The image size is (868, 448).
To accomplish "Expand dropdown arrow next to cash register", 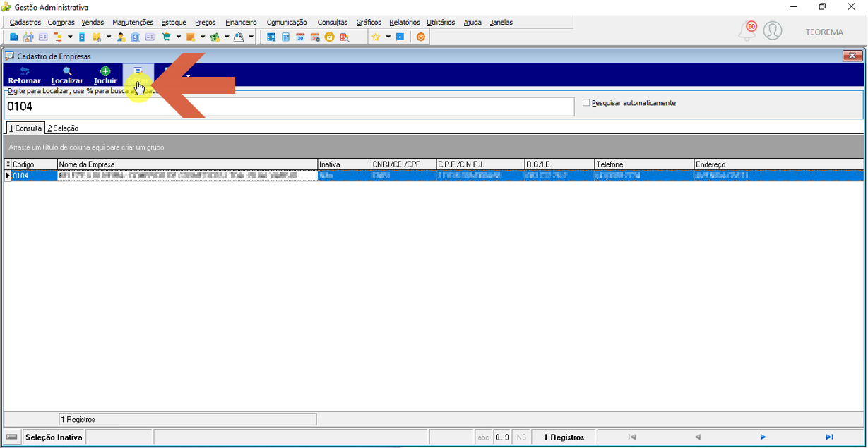I will [x=251, y=37].
